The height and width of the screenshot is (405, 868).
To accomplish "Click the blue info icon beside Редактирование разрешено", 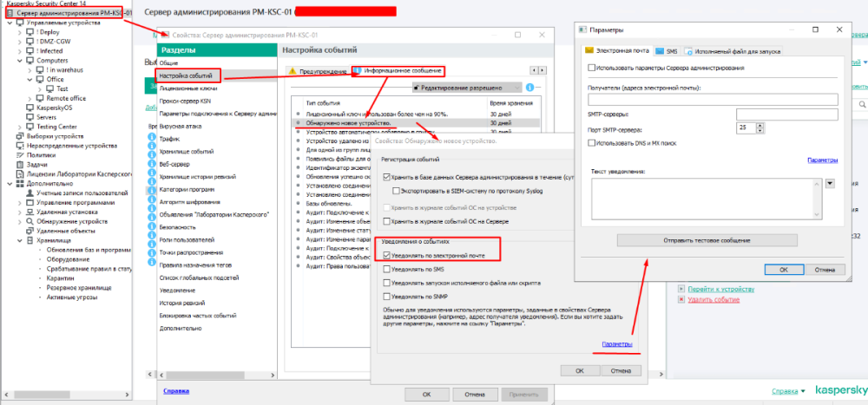I will coord(529,88).
